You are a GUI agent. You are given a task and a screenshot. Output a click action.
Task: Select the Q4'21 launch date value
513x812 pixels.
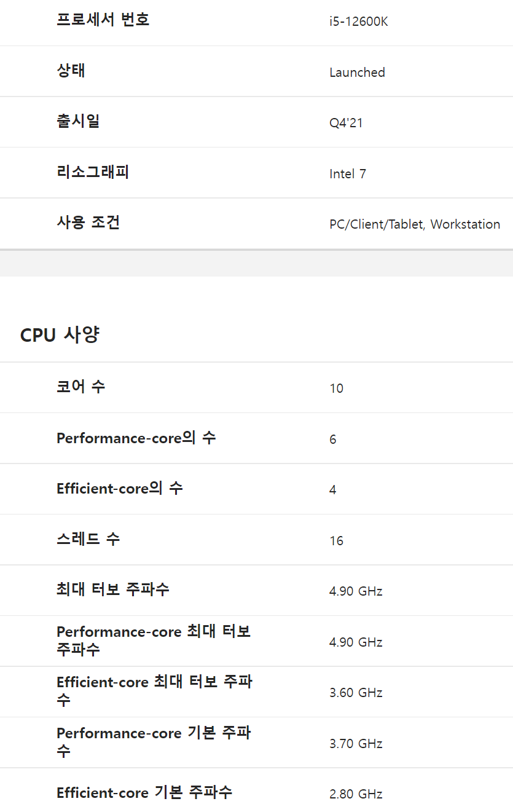click(x=346, y=123)
